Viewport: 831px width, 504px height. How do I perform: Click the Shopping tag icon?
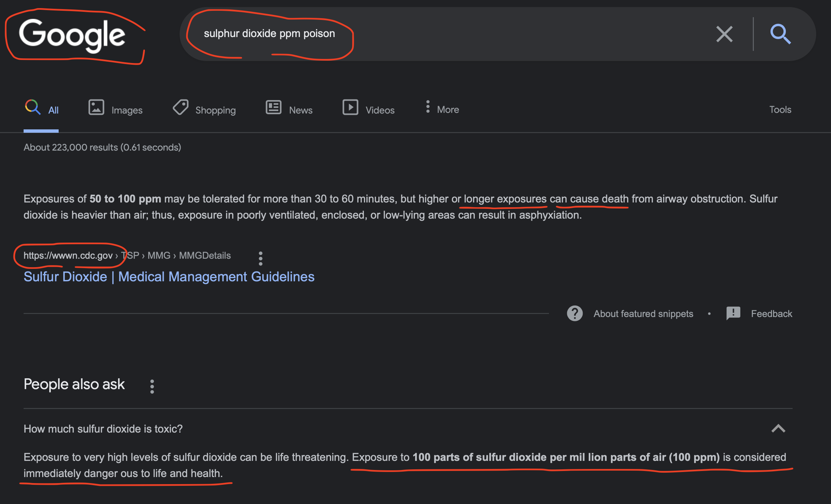(181, 107)
